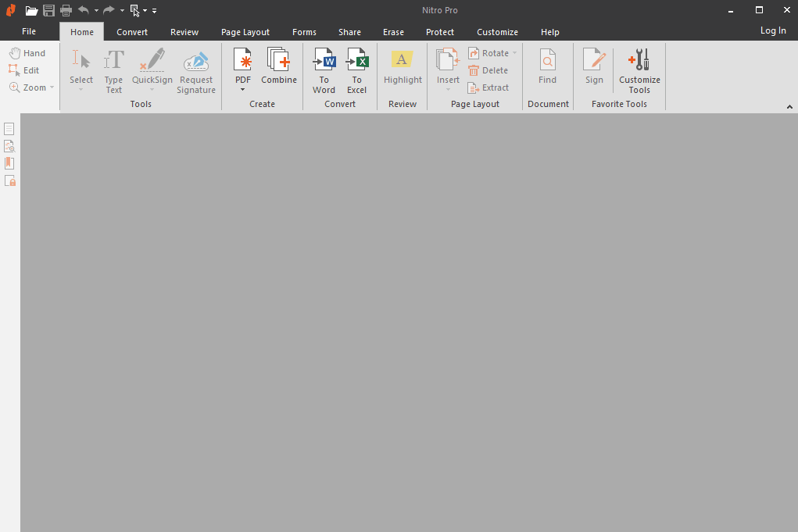The width and height of the screenshot is (798, 532).
Task: Convert to Word using the ribbon icon
Action: coord(324,61)
